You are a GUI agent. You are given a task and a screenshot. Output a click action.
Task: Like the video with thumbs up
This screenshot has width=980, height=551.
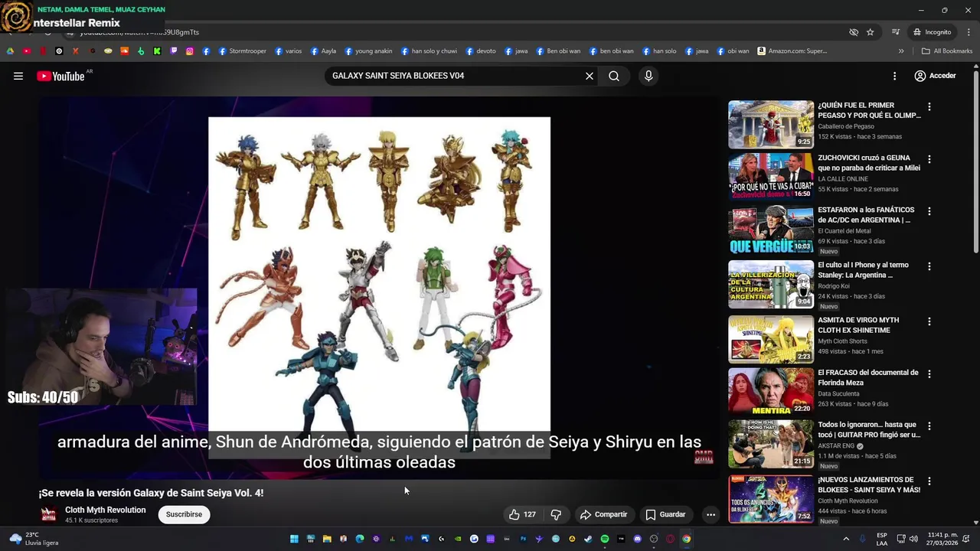coord(522,514)
